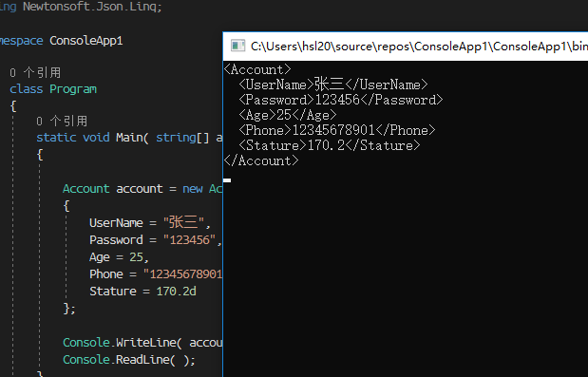Click the 'class' keyword before Program
Screen dimensions: 588x377
tap(27, 89)
